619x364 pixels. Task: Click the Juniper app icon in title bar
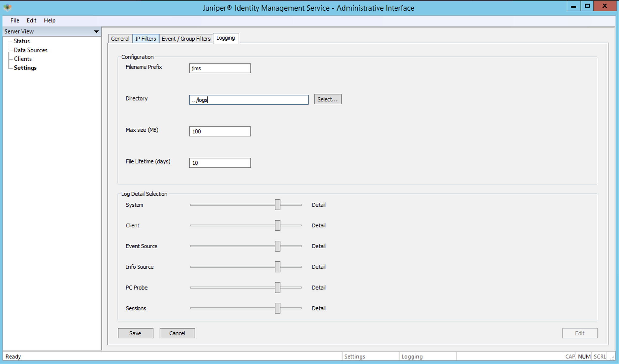[x=8, y=7]
